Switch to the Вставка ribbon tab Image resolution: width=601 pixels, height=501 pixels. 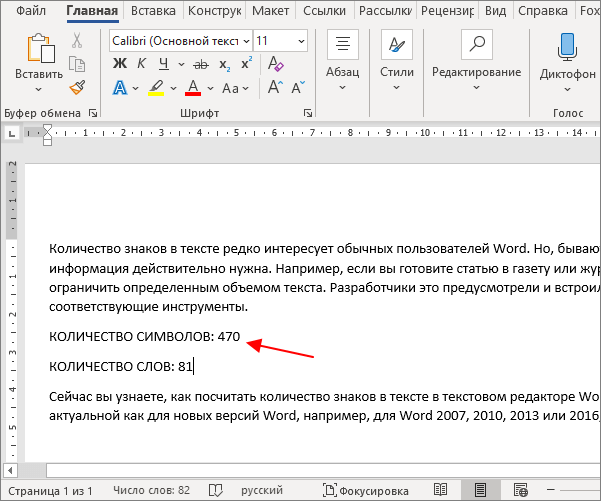[153, 11]
